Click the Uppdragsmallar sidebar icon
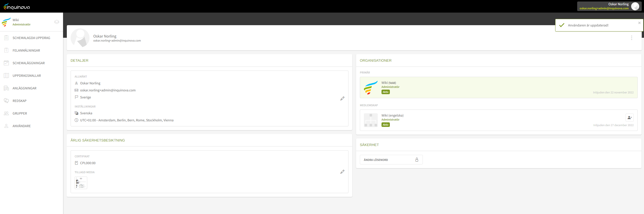The image size is (644, 214). [6, 76]
